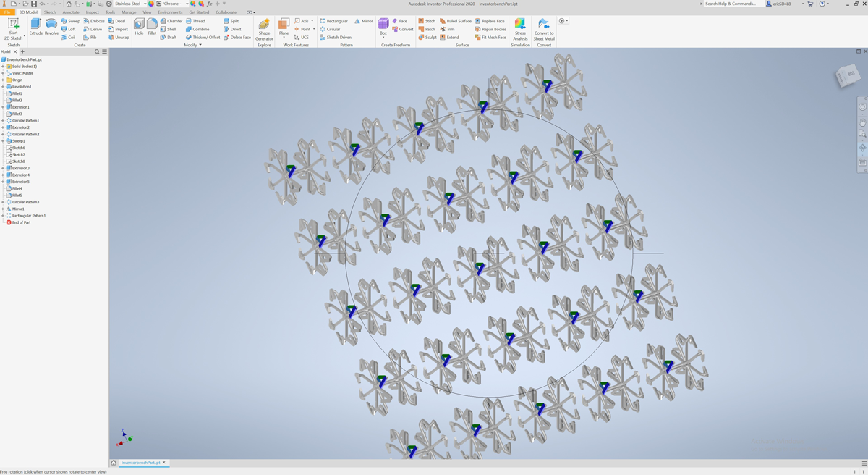Screen dimensions: 868x475
Task: Click the Revolve tool icon
Action: click(x=52, y=26)
